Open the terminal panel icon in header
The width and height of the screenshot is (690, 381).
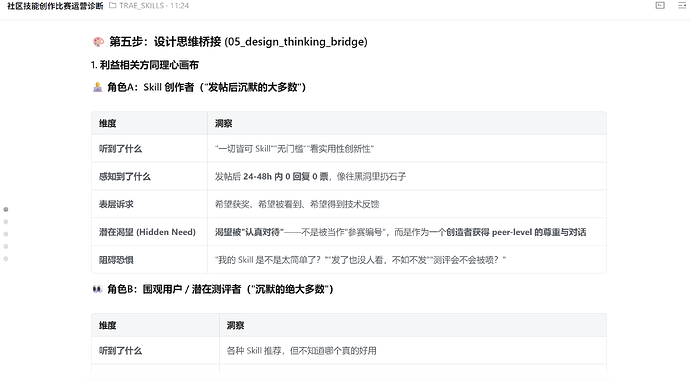point(660,5)
